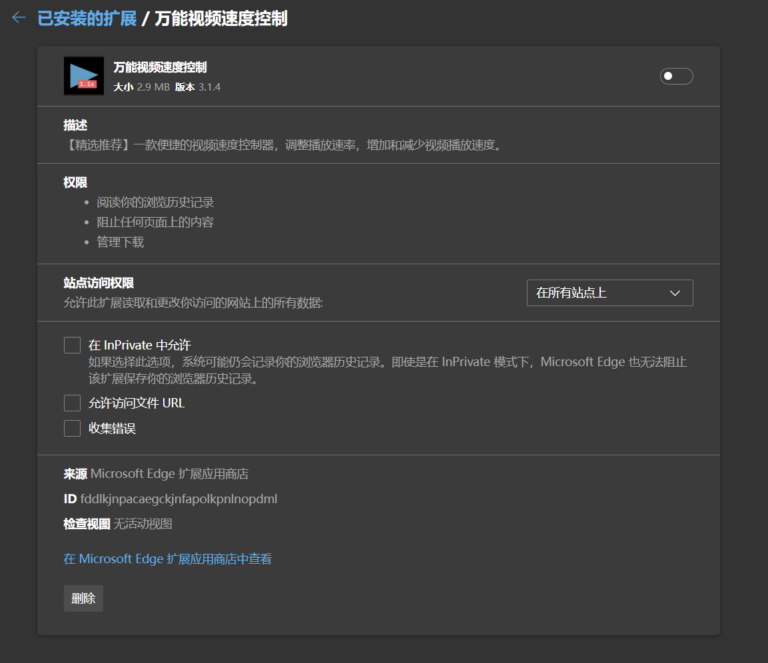Click the 万能视频速度控制 page title heading
768x663 pixels.
[x=221, y=19]
